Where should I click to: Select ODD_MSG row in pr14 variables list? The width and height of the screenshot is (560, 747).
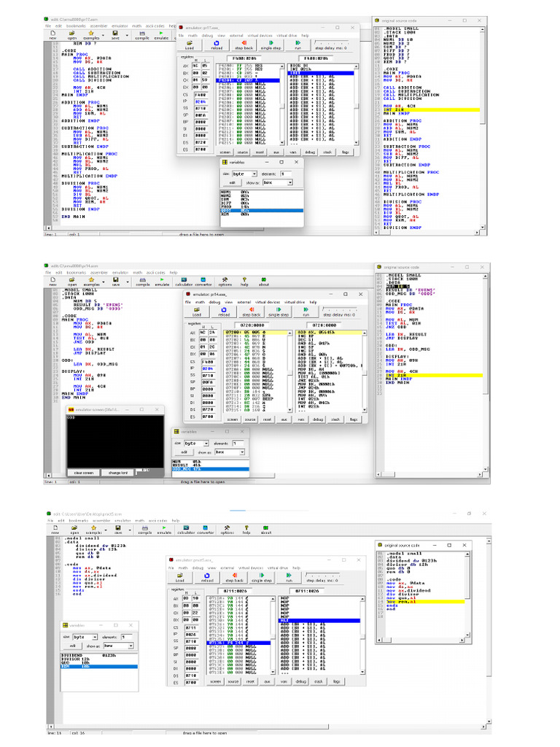pos(210,469)
